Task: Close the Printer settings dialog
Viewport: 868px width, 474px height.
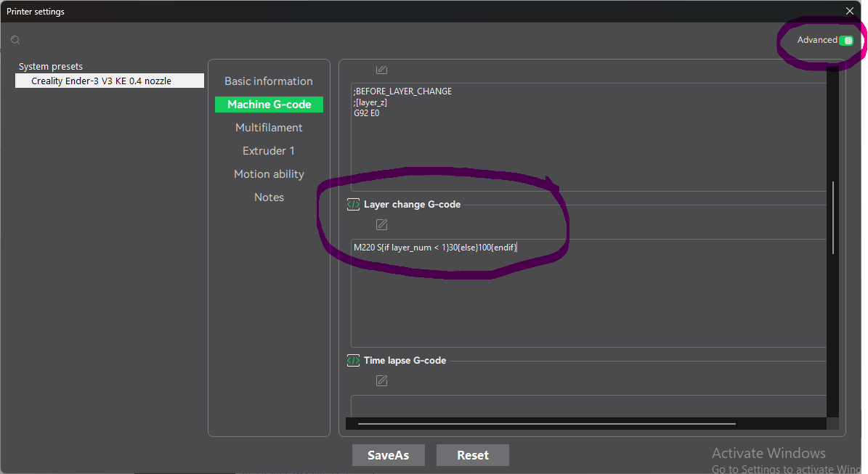Action: (850, 11)
